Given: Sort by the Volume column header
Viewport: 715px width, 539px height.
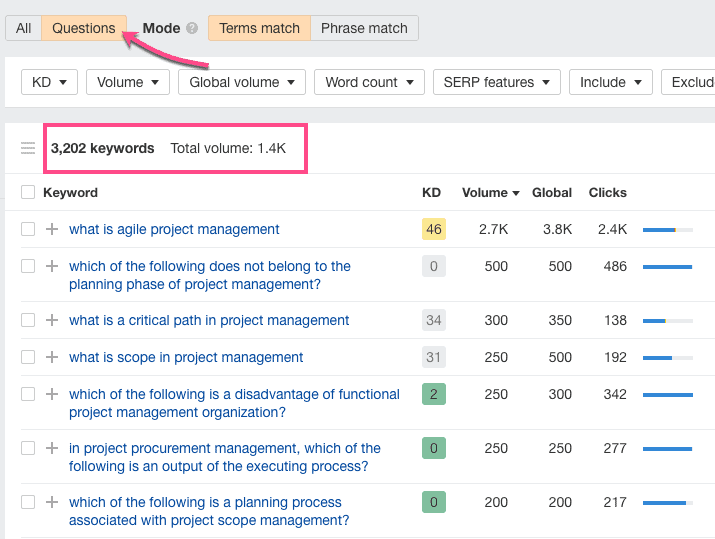Looking at the screenshot, I should coord(491,192).
